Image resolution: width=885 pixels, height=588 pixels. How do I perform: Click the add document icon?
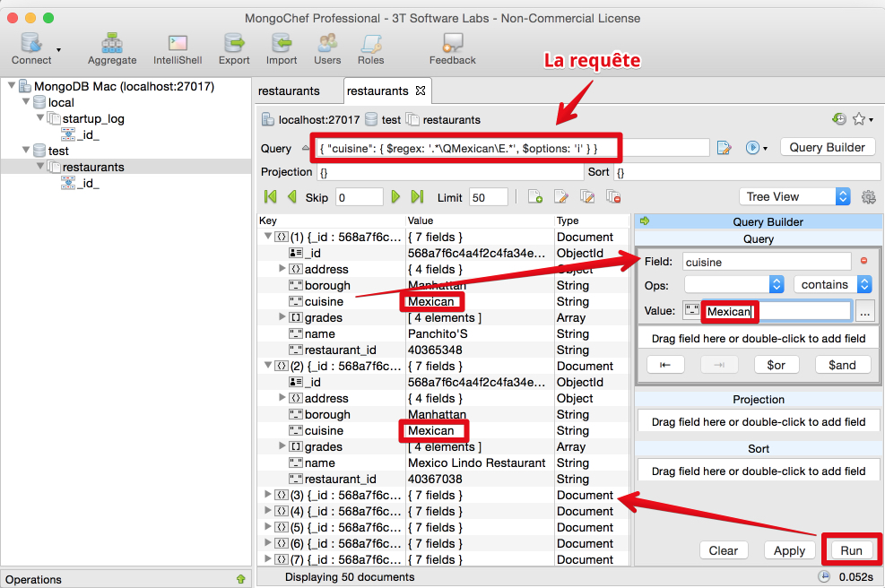535,196
